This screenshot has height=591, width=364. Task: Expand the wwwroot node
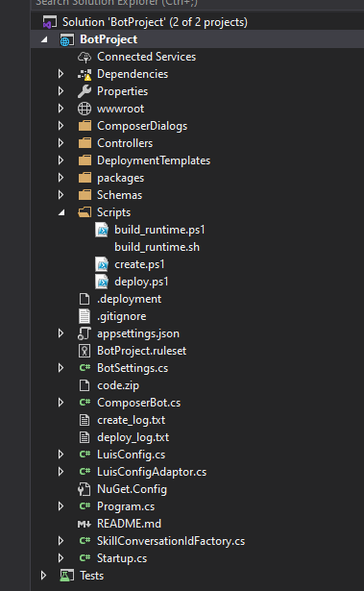[61, 109]
